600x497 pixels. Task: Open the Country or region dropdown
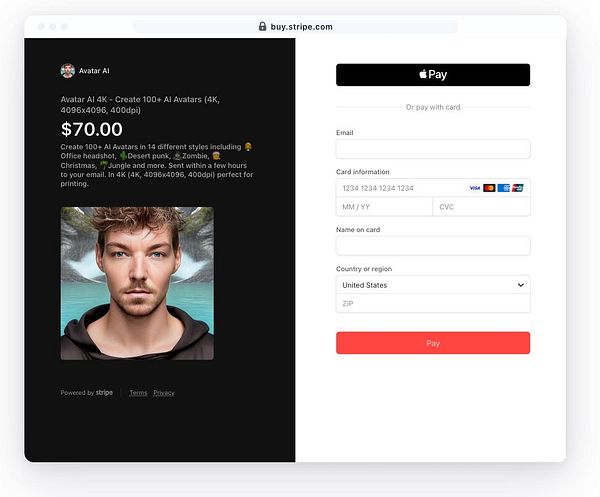click(x=433, y=285)
